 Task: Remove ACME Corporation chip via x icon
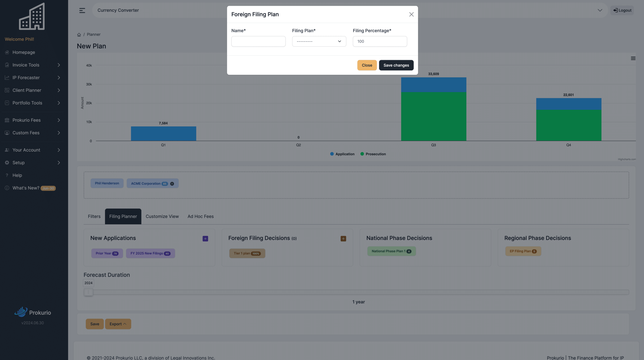click(172, 184)
